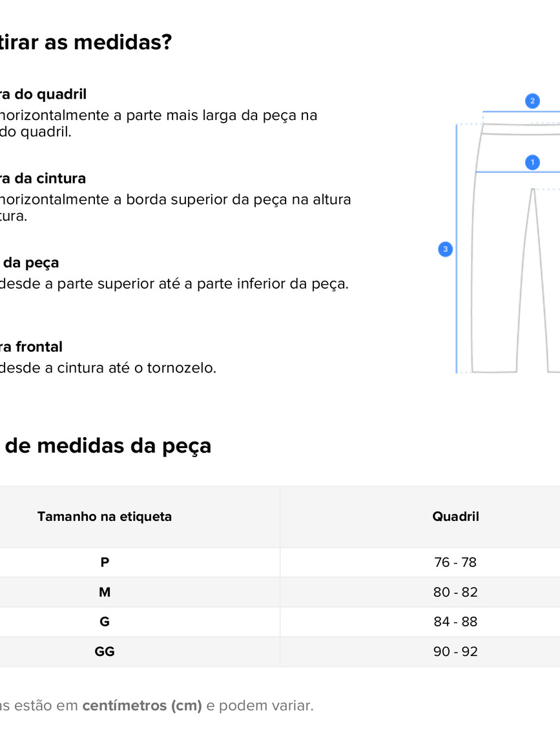Image resolution: width=560 pixels, height=747 pixels.
Task: Click the 76 - 78 hip measurement cell
Action: [455, 562]
